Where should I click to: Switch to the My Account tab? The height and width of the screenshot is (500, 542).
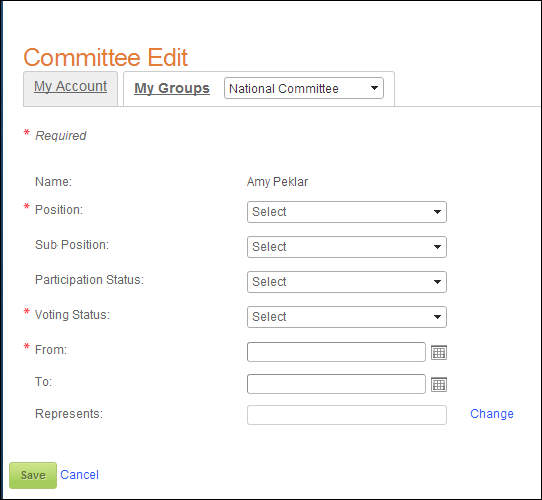[x=71, y=86]
